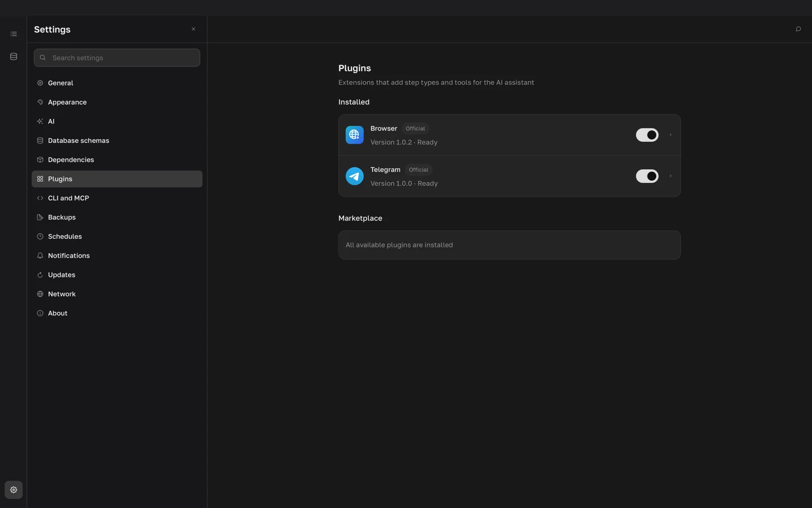The width and height of the screenshot is (812, 508).
Task: Click the Official badge next to Telegram
Action: coord(419,170)
